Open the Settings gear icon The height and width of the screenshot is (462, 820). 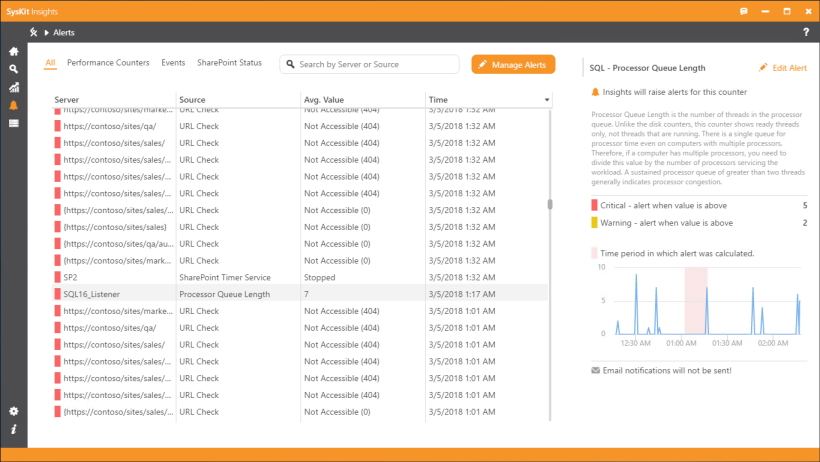click(14, 411)
